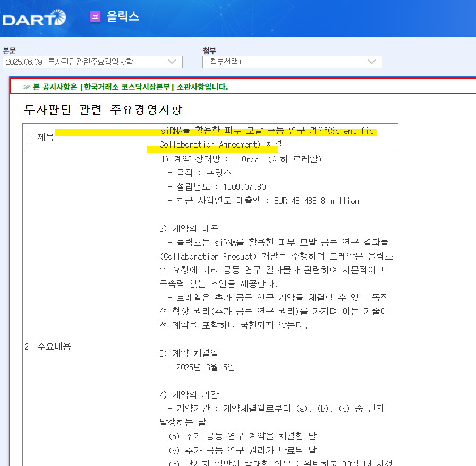
Task: Click the purple 코 KOSDAQ market badge
Action: tap(95, 16)
